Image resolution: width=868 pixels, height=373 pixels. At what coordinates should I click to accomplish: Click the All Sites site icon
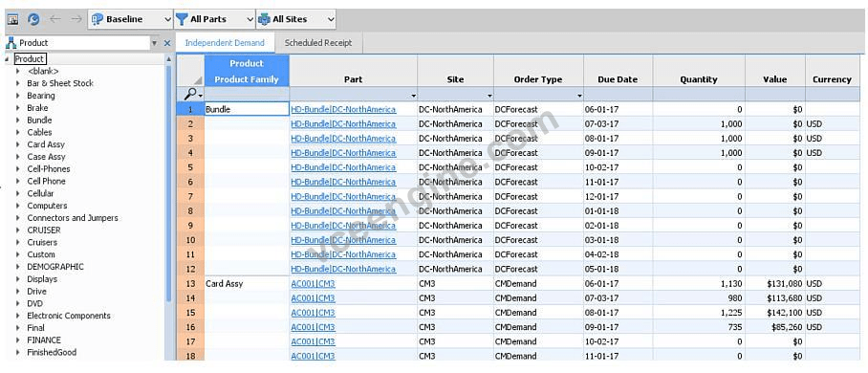(264, 19)
